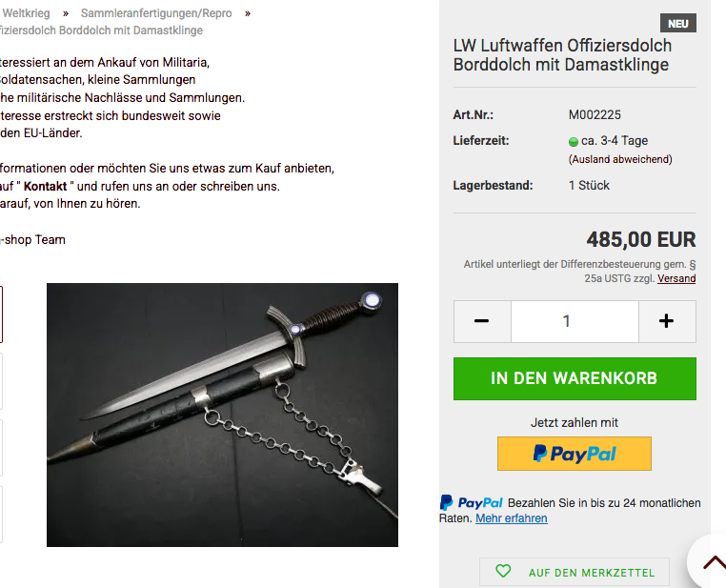Enlarge the main dagger product image

coord(222,415)
